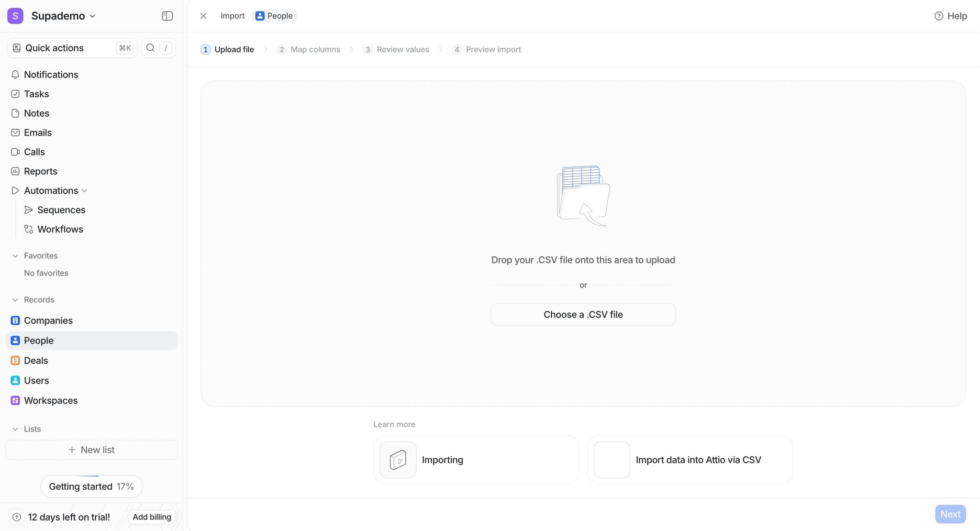Open Calls from sidebar
This screenshot has width=980, height=531.
[x=34, y=152]
